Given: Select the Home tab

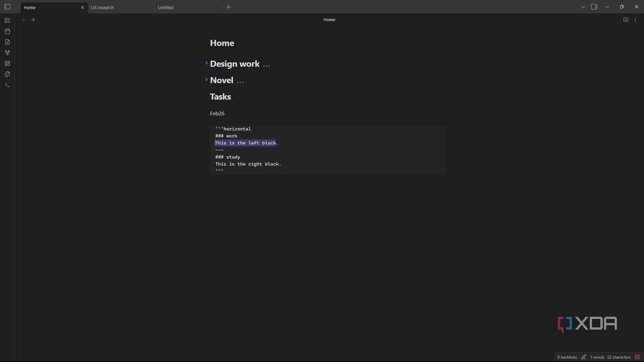Looking at the screenshot, I should pos(54,7).
